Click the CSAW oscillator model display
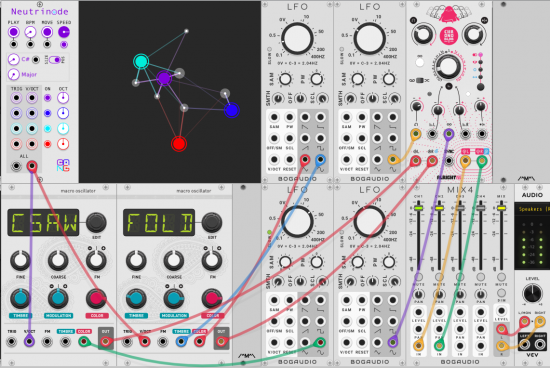 click(43, 222)
